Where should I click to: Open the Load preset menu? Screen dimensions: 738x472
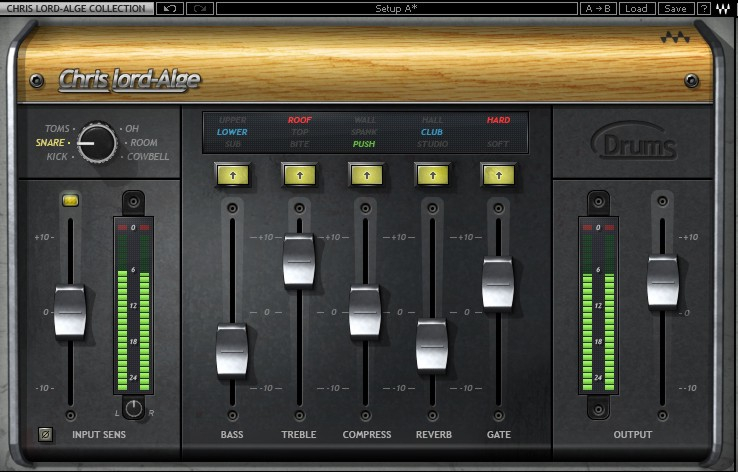pyautogui.click(x=635, y=8)
